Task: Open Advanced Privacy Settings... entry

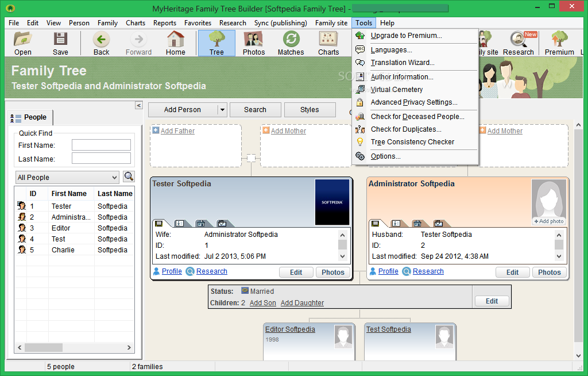Action: [415, 102]
